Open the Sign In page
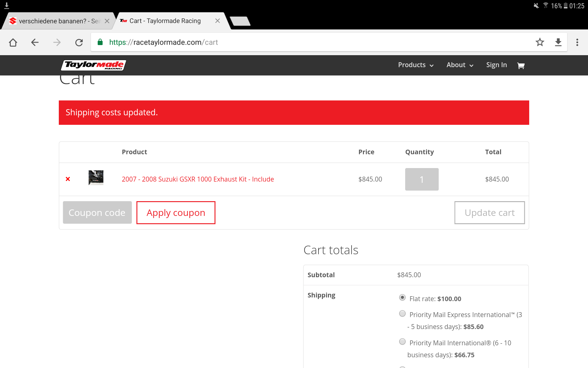Screen dimensions: 588x368 click(x=496, y=65)
